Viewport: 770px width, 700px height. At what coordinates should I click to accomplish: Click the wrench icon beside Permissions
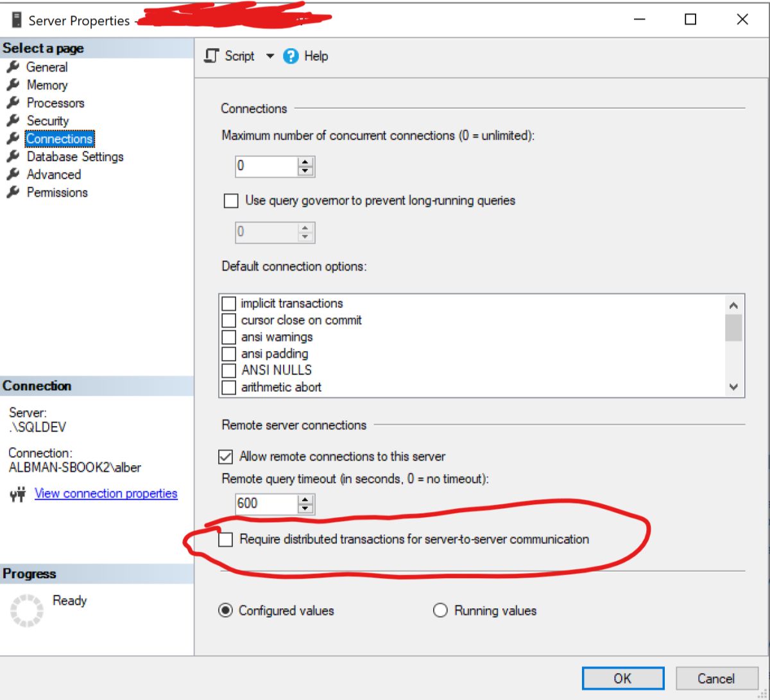pos(13,192)
